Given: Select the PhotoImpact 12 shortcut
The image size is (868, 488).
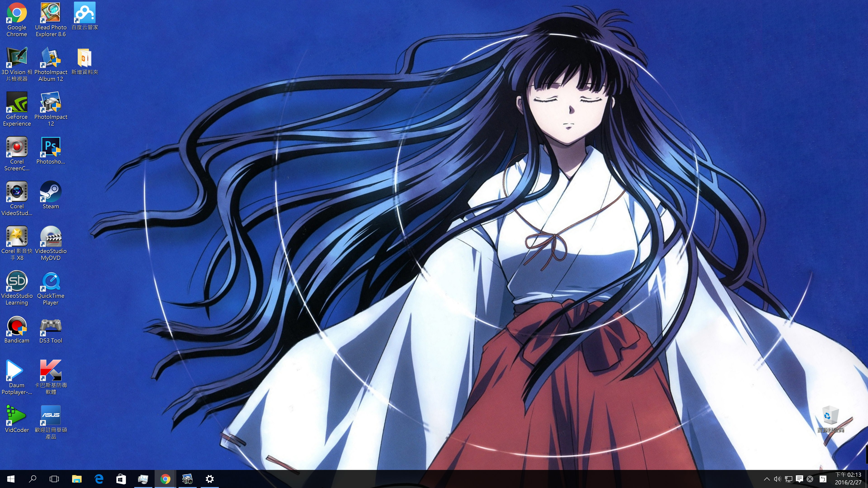Looking at the screenshot, I should [x=51, y=109].
